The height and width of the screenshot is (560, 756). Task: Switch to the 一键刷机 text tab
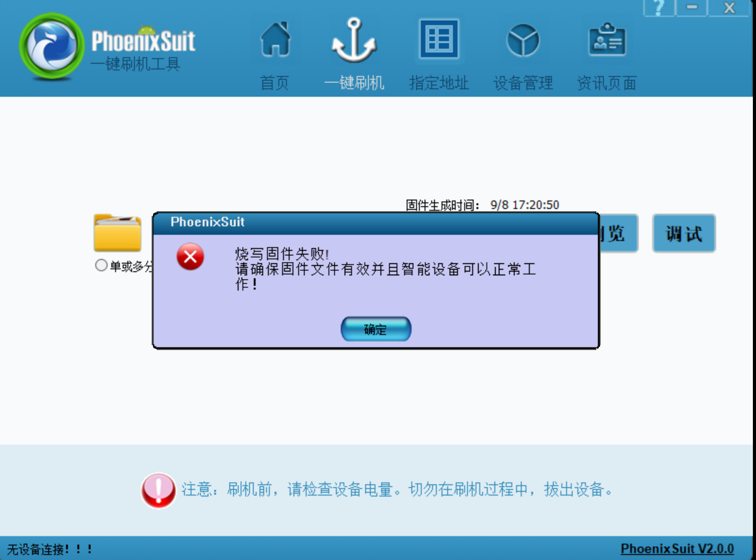(354, 83)
